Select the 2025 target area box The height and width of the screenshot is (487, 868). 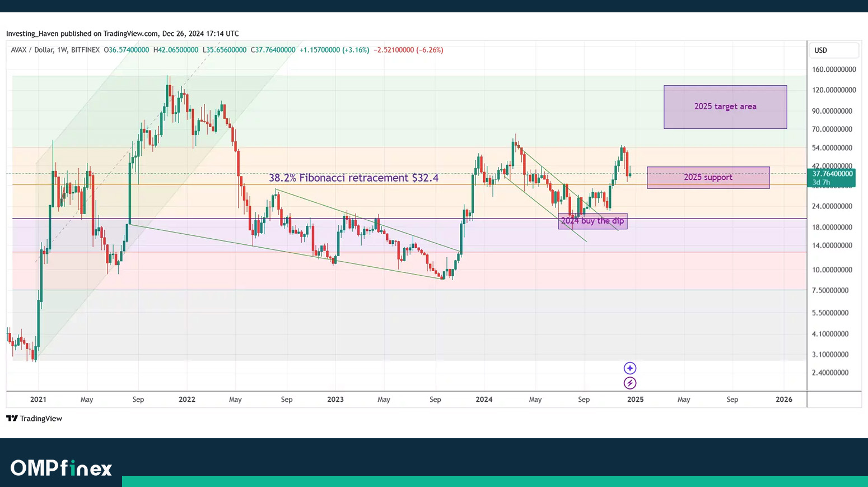click(x=725, y=106)
